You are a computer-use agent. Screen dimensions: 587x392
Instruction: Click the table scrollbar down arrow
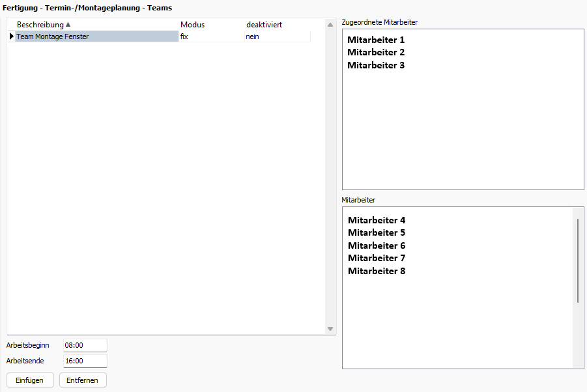click(x=330, y=329)
